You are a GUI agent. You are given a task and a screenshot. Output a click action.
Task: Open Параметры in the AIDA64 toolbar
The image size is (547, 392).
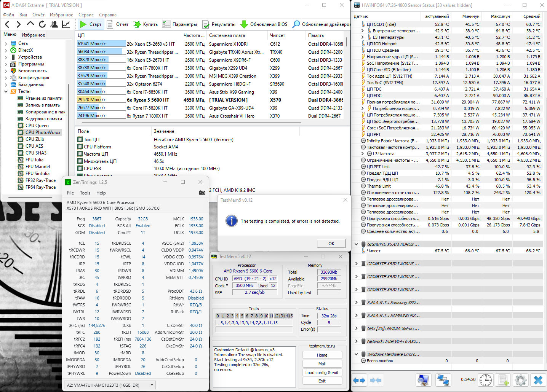(x=179, y=24)
